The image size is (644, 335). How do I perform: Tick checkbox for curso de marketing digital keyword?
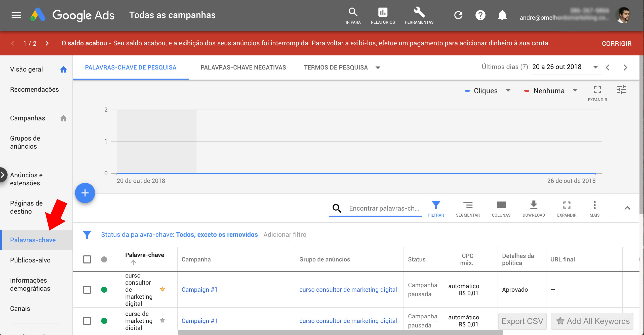(x=87, y=321)
